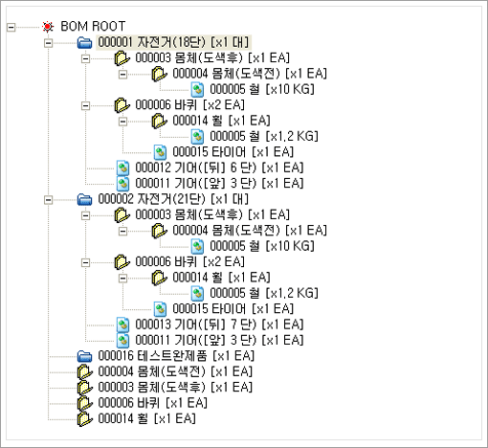
Task: Collapse 000006 바퀴 under 자전거(18단)
Action: pos(85,105)
